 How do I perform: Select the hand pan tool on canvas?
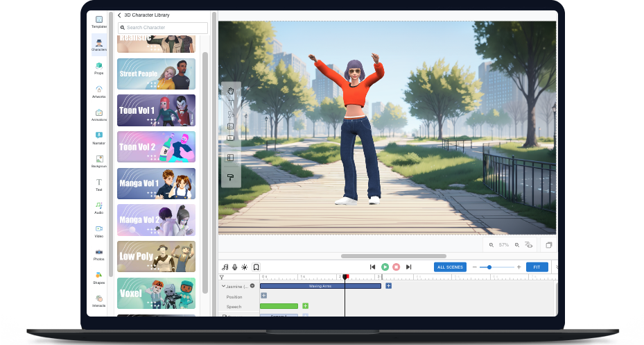click(x=231, y=90)
